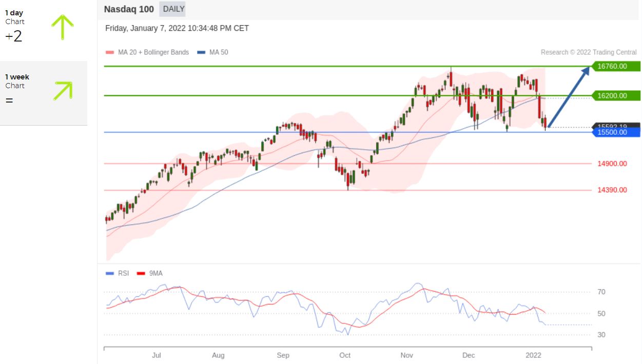Viewport: 642px width, 364px height.
Task: Click the '=' score on 1 week tab
Action: click(x=9, y=100)
